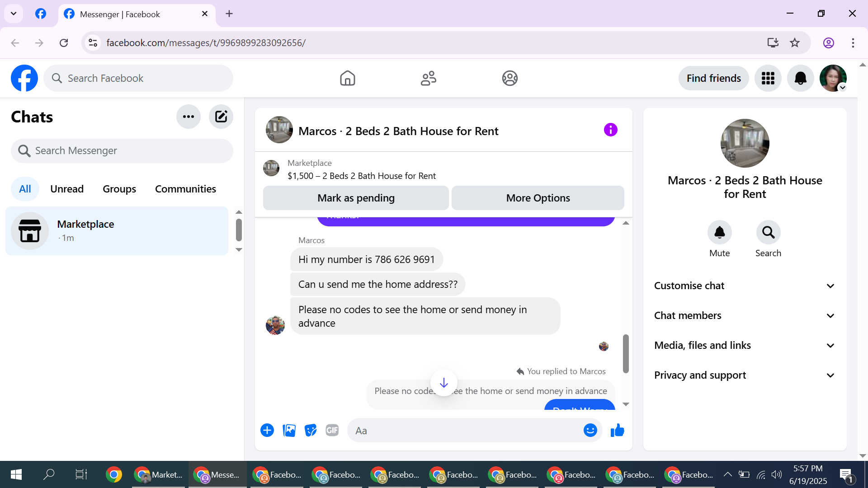Click the Find friends button
This screenshot has height=488, width=868.
[714, 78]
